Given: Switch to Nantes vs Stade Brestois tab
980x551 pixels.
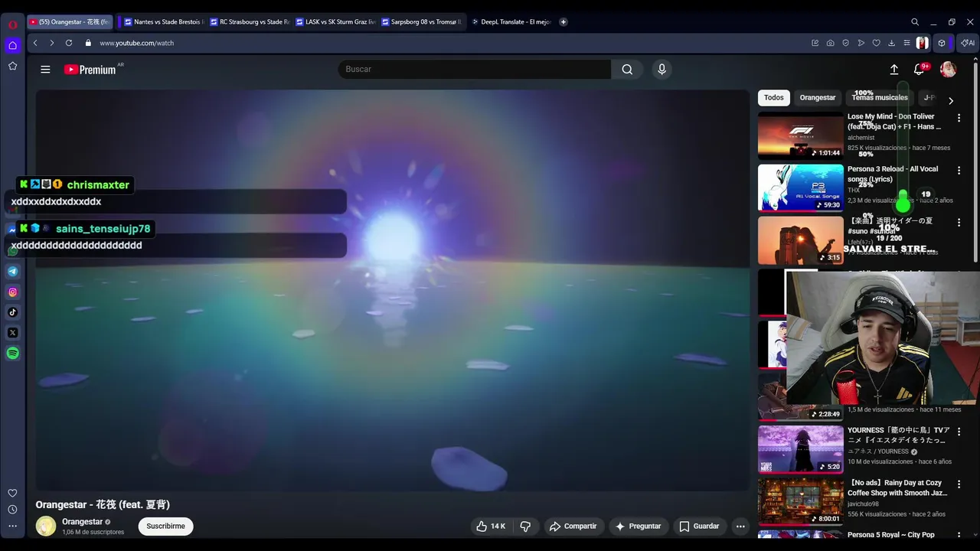Looking at the screenshot, I should pos(164,21).
